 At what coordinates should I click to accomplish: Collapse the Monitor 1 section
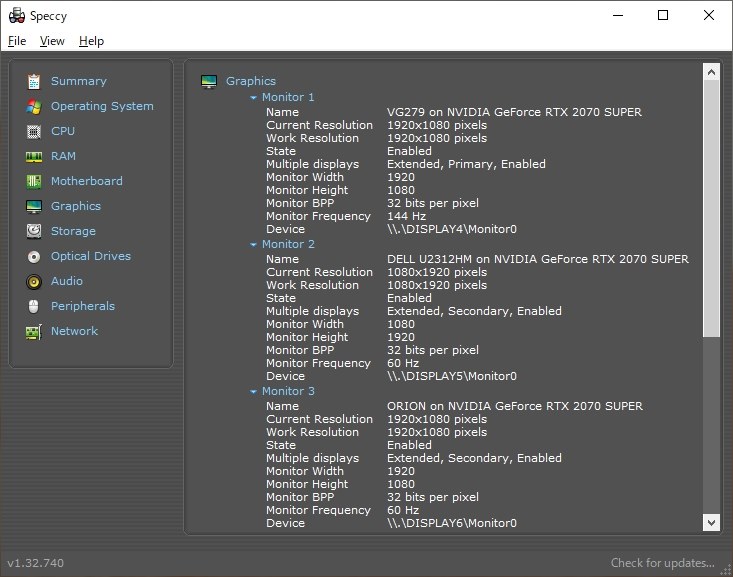click(x=253, y=98)
